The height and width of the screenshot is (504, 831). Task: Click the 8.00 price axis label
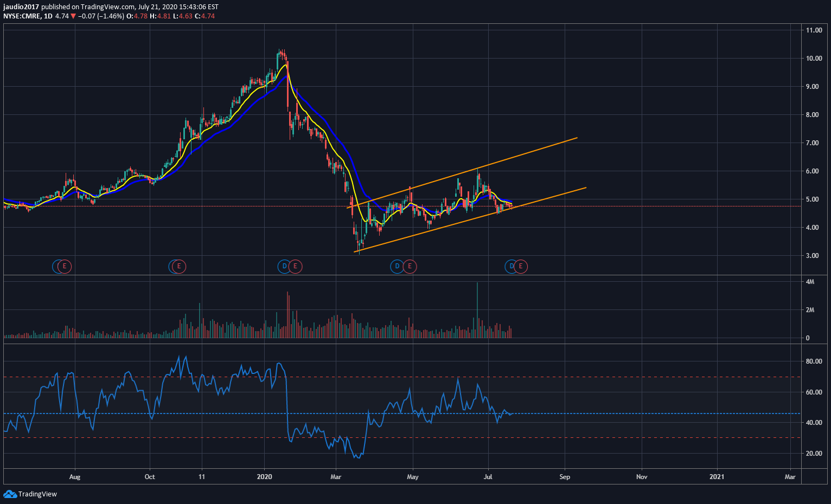[813, 115]
